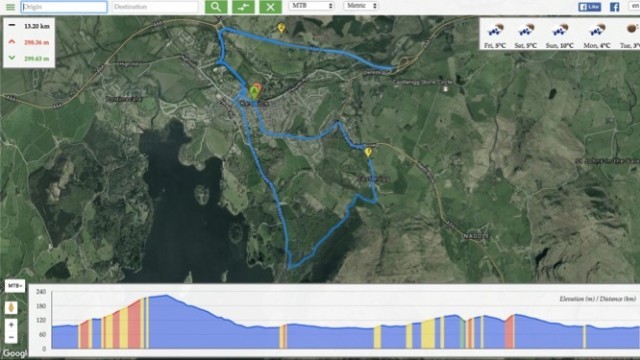Activate the Street View pegman

(x=11, y=307)
